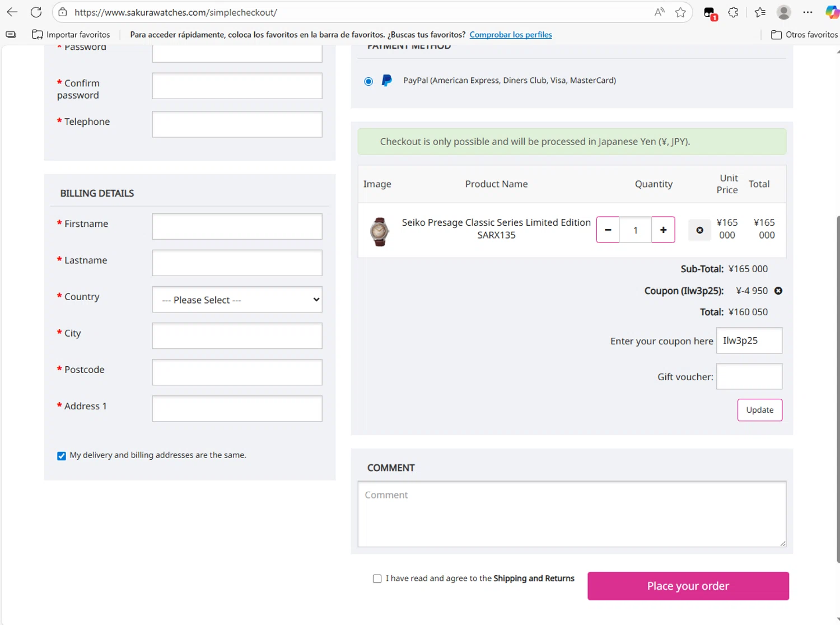The width and height of the screenshot is (840, 625).
Task: Increase watch quantity with plus button
Action: point(663,230)
